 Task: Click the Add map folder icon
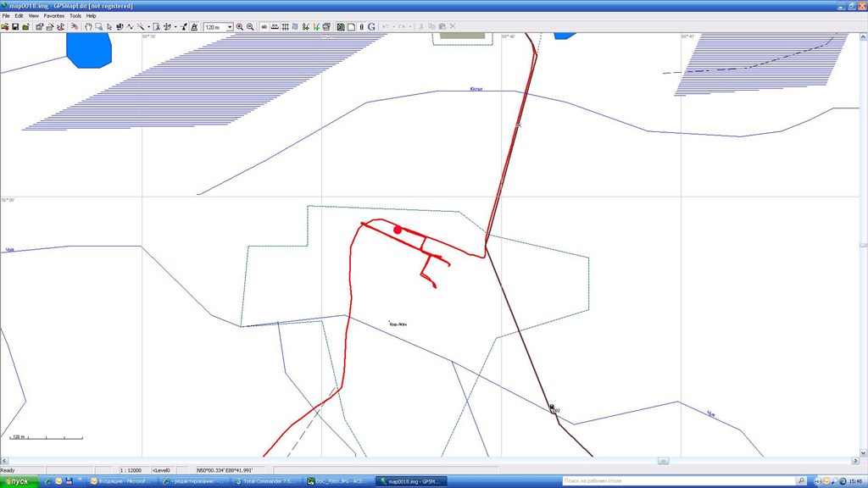point(26,26)
